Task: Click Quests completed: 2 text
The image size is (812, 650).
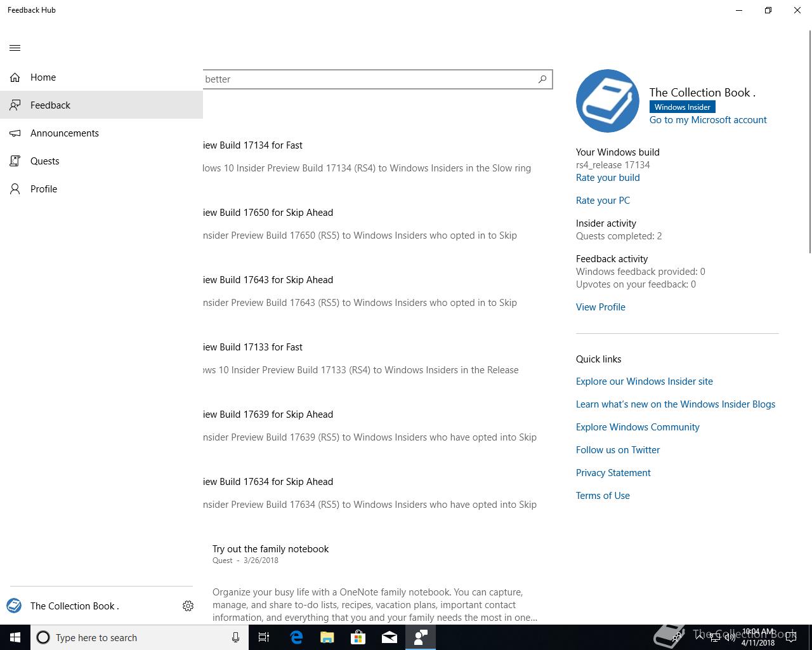Action: tap(619, 236)
